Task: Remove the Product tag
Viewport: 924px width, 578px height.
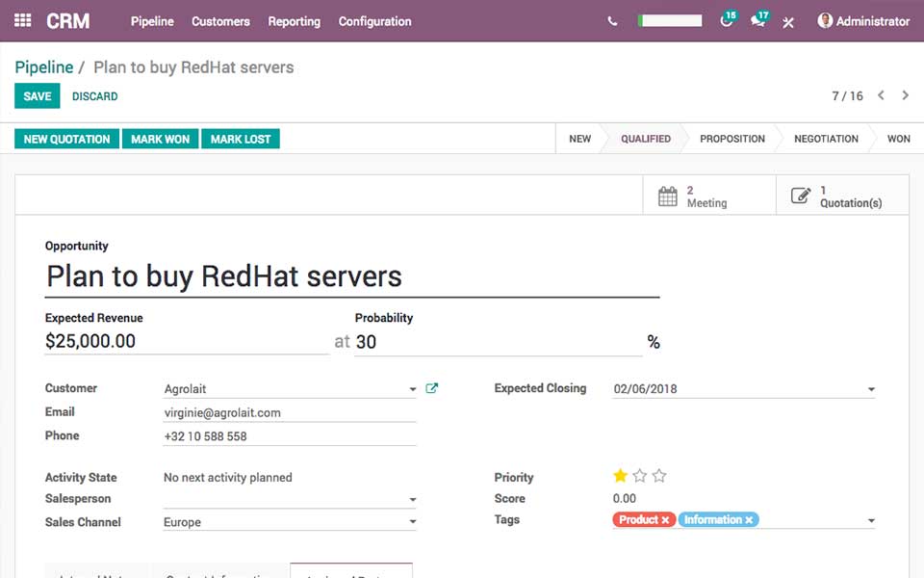Action: click(x=665, y=519)
